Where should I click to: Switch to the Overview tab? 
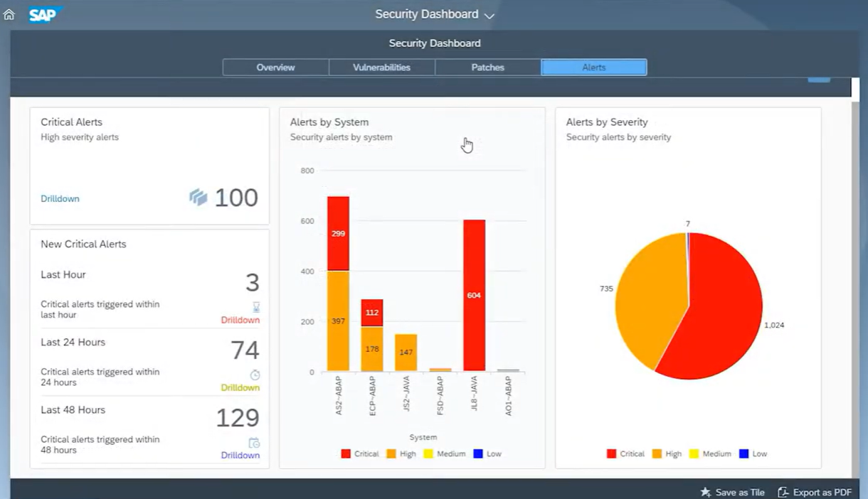pyautogui.click(x=275, y=68)
